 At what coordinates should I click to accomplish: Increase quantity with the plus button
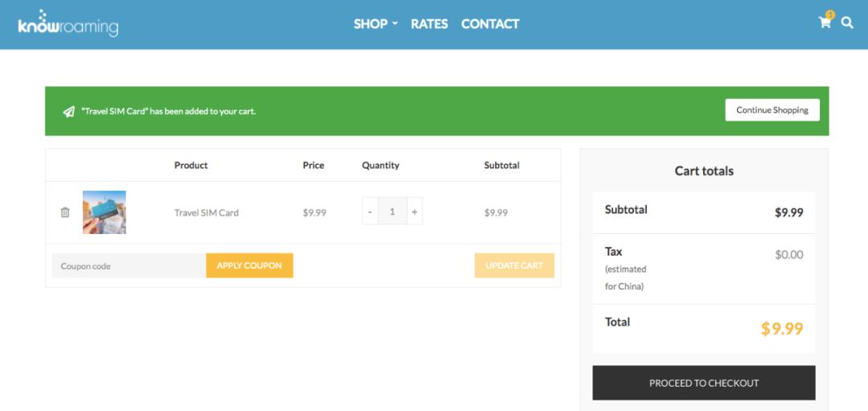[x=415, y=212]
